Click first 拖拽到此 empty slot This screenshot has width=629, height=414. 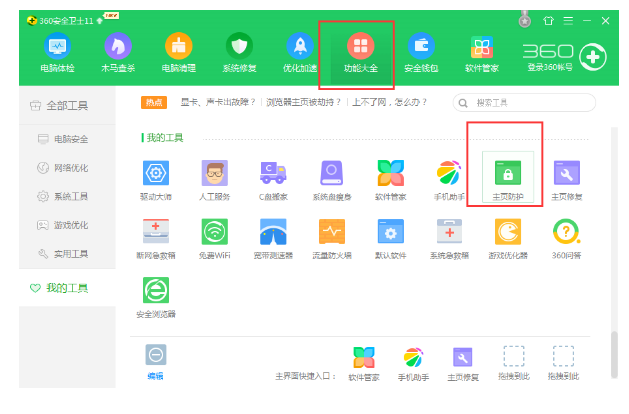point(514,363)
